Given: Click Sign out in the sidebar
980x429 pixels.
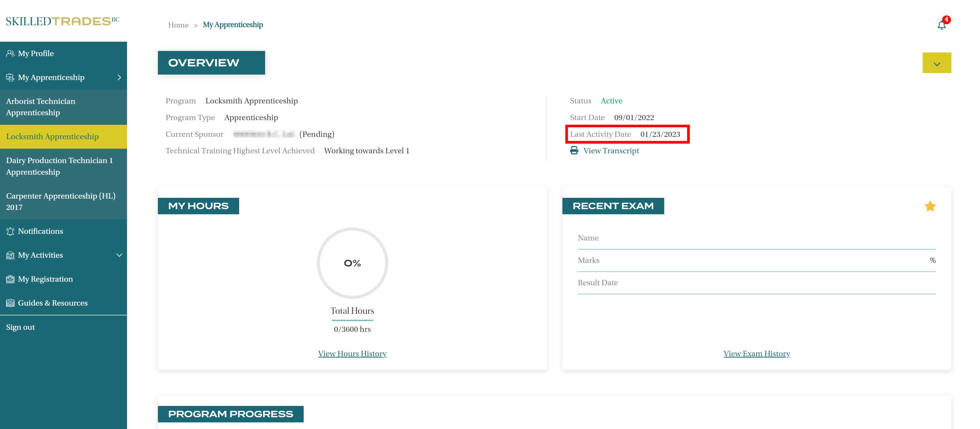Looking at the screenshot, I should (21, 327).
